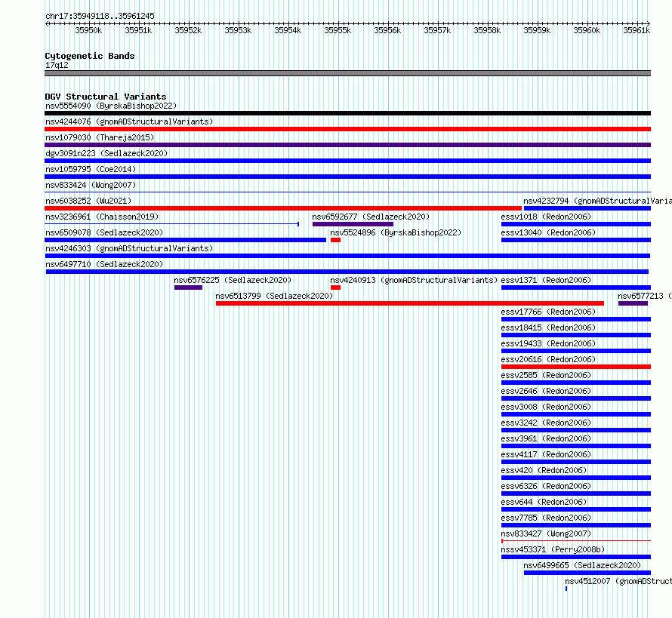Click the nsv5554090 (ByrskaBishop2022) variant label
672x618 pixels.
pyautogui.click(x=111, y=106)
